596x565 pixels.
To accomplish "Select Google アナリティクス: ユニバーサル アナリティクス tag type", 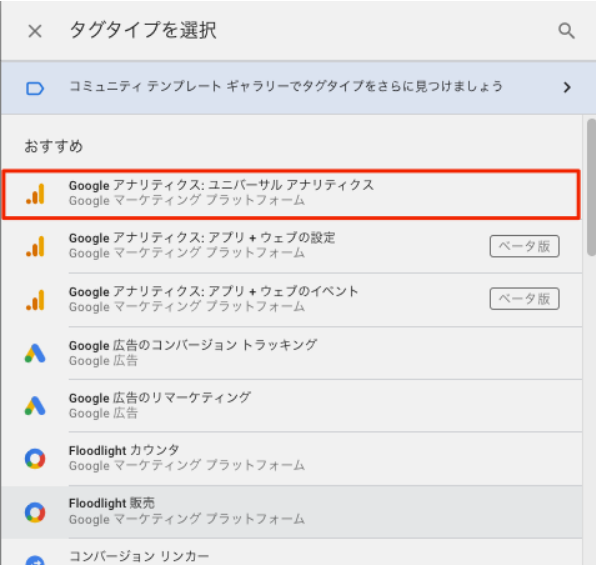I will pos(291,194).
